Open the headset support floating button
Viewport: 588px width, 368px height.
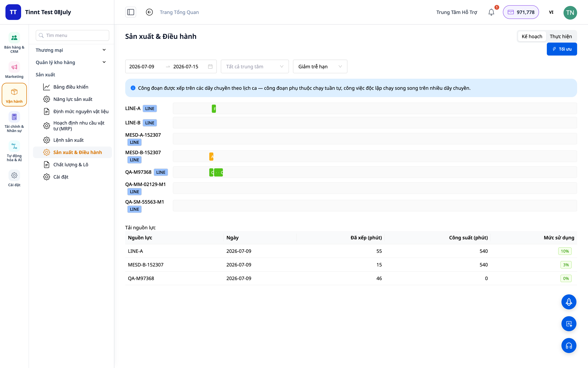(x=569, y=346)
